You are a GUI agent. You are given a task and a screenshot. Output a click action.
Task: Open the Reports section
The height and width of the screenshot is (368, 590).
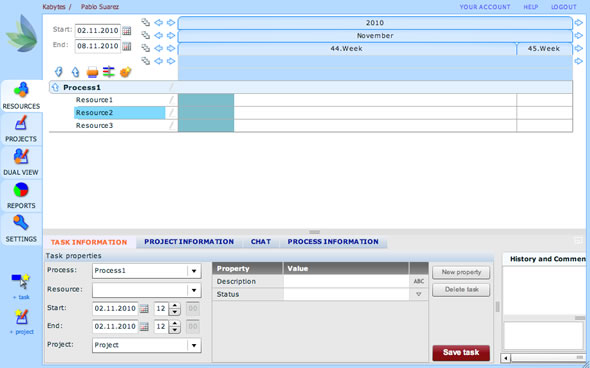(21, 196)
